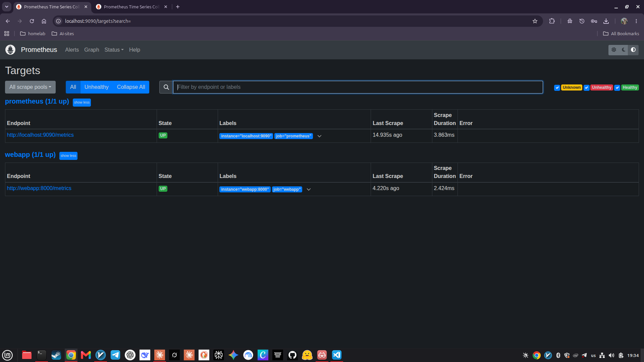Image resolution: width=644 pixels, height=362 pixels.
Task: Click prometheus (1/1 up) pool heading
Action: 37,101
